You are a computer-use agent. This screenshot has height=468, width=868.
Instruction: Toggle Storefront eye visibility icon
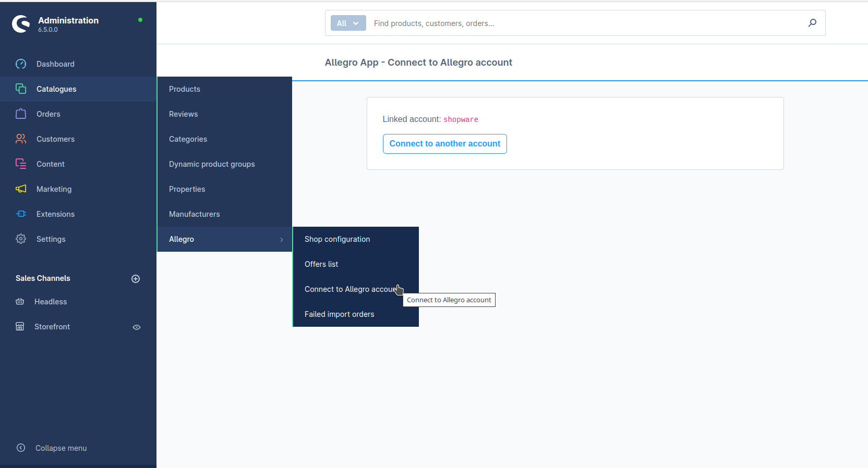point(137,327)
